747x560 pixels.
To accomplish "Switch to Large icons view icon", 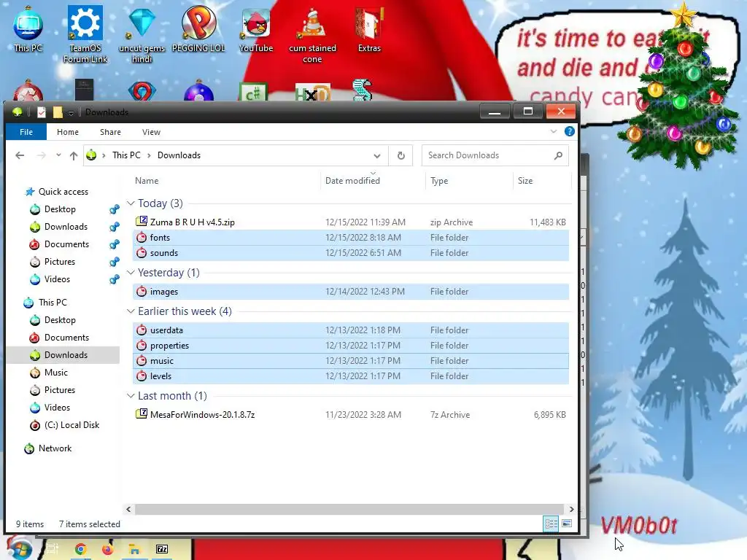I will pos(566,524).
